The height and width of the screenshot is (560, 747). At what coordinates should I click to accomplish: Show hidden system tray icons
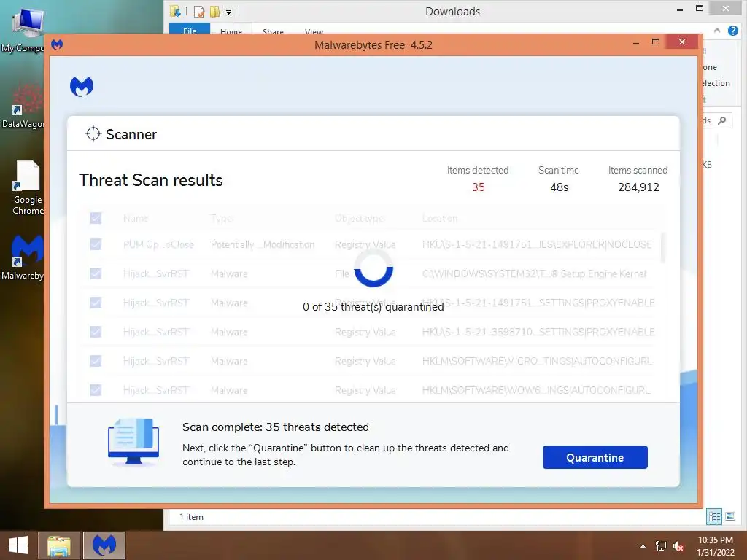[643, 546]
